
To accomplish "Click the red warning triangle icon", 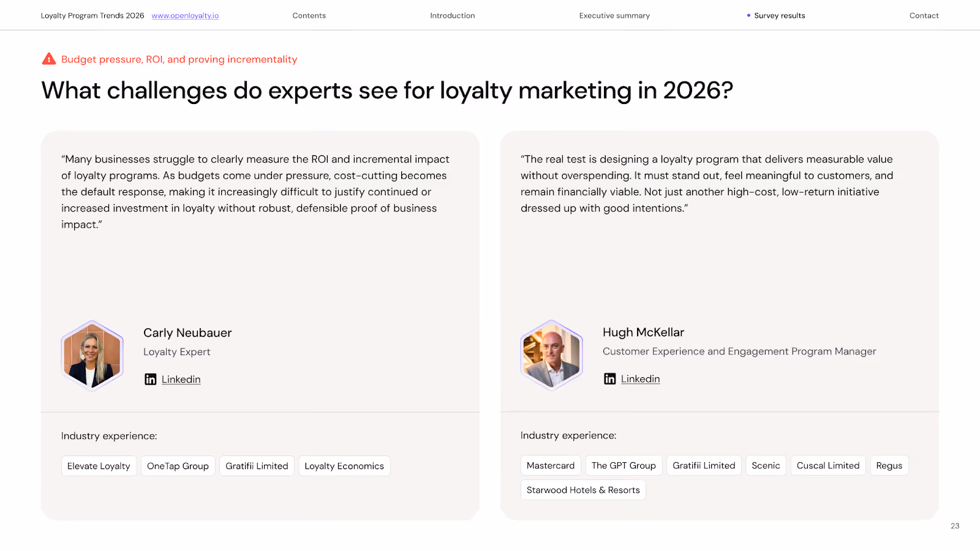I will click(x=48, y=59).
